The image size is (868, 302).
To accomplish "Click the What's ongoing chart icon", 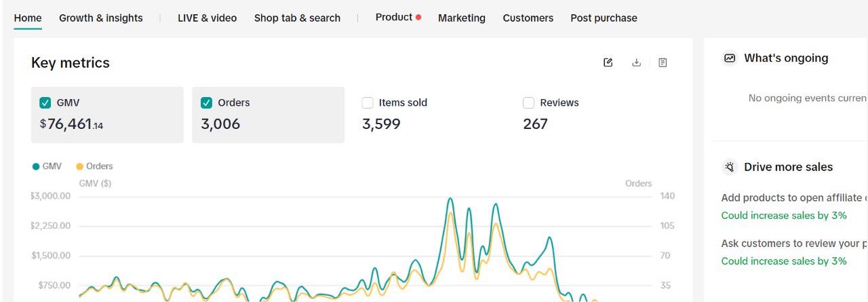I will click(730, 58).
